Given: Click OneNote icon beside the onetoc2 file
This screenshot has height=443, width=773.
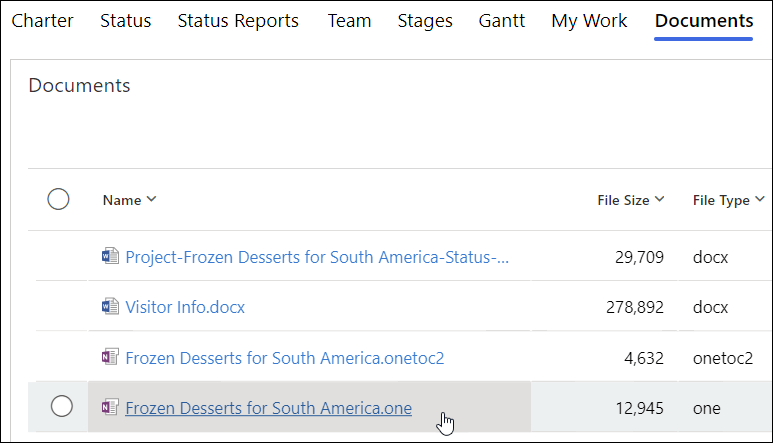Looking at the screenshot, I should coord(111,357).
